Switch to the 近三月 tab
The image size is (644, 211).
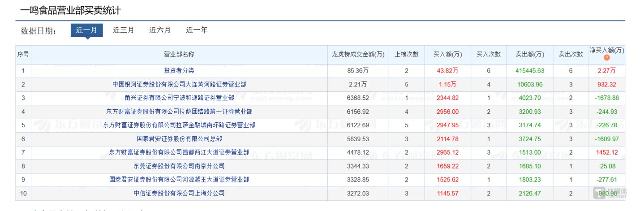123,30
